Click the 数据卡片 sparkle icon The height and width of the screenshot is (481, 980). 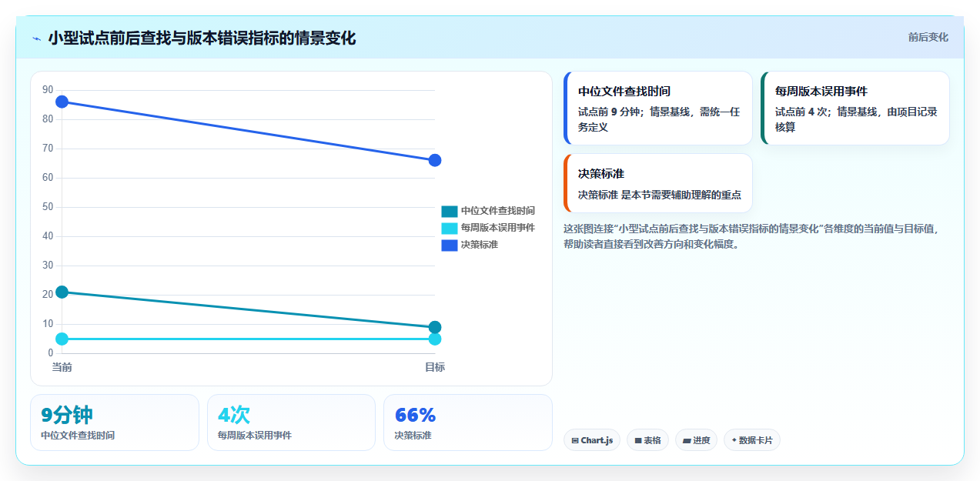734,441
